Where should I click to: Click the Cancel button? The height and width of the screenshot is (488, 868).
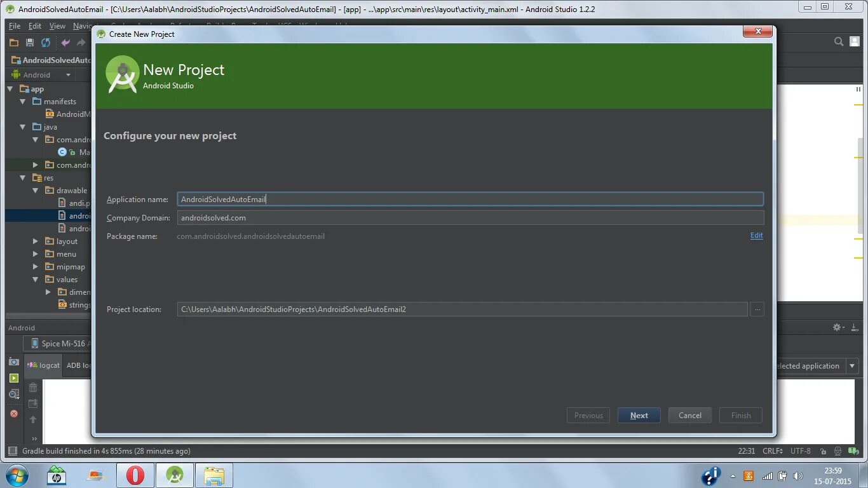click(x=690, y=416)
